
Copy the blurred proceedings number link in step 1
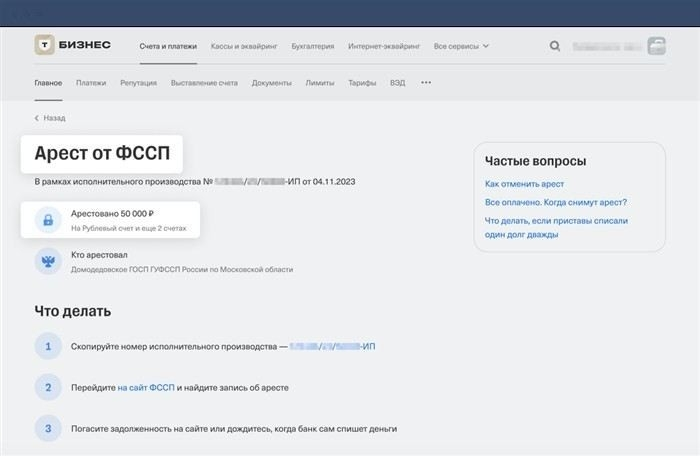coord(333,347)
